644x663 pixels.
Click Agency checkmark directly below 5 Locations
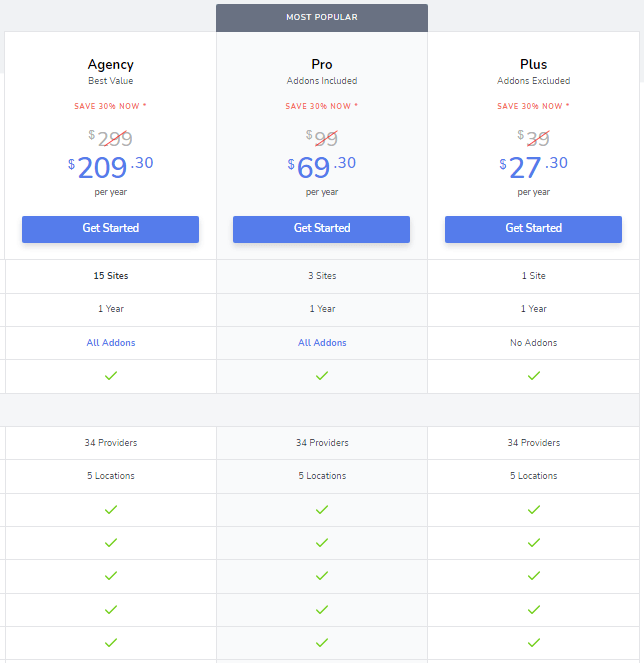[111, 510]
